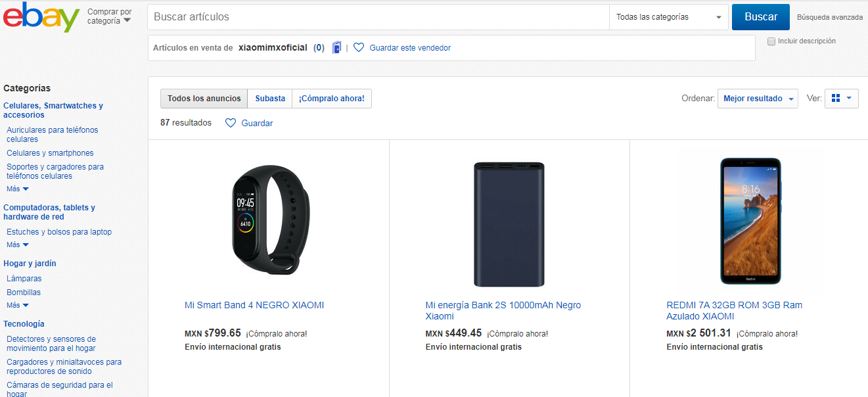Toggle the Guardar heart for this search
The height and width of the screenshot is (397, 868).
[230, 123]
